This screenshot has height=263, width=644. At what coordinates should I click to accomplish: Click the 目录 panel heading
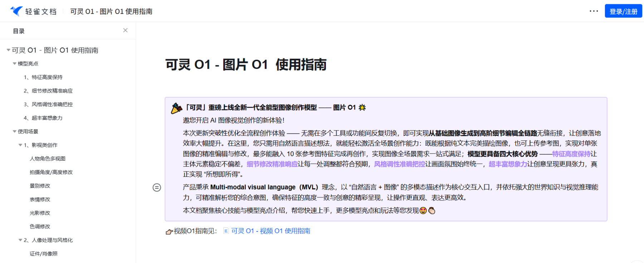point(19,31)
